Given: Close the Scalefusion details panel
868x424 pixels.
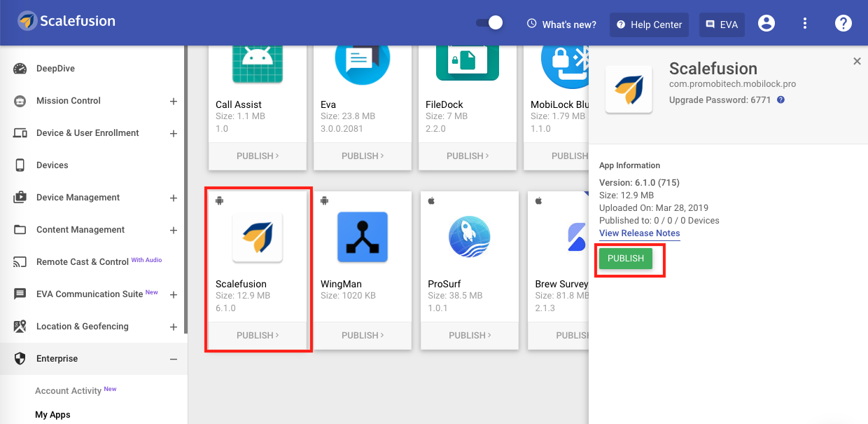Looking at the screenshot, I should (x=857, y=62).
